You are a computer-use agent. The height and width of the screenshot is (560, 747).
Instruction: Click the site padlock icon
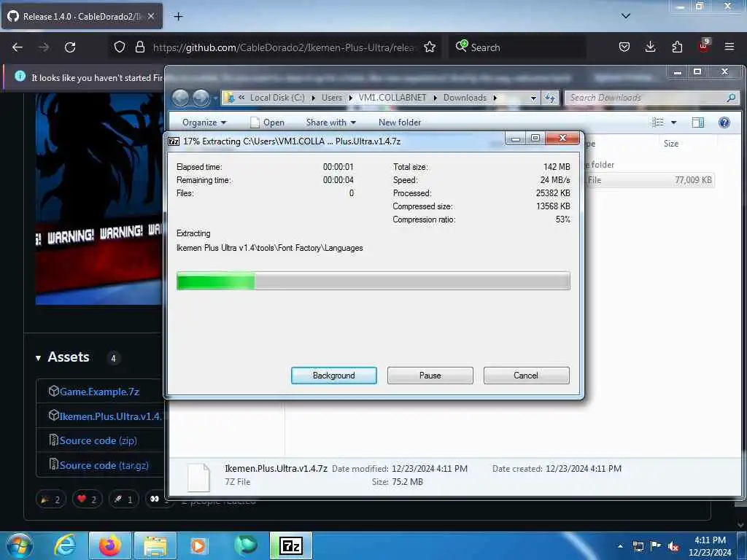click(139, 47)
